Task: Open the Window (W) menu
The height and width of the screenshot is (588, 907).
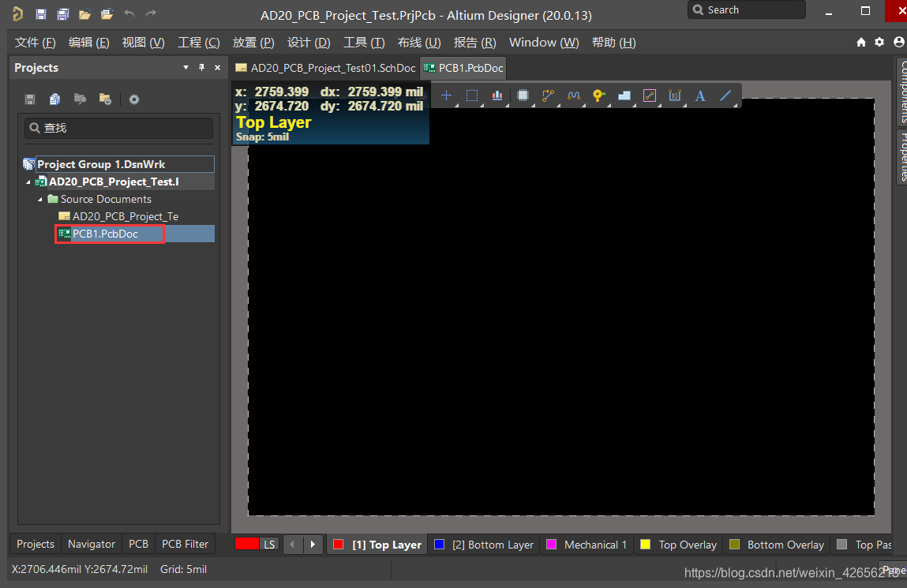Action: tap(544, 42)
